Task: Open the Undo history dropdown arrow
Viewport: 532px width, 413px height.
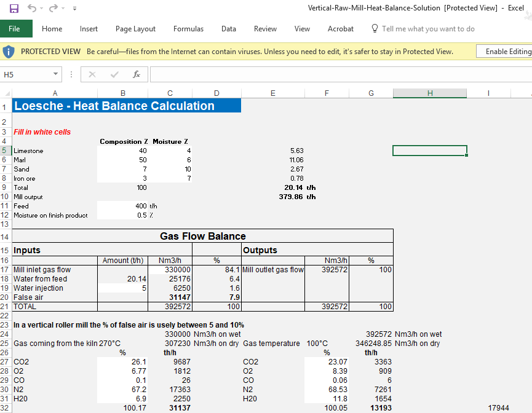Action: tap(41, 9)
